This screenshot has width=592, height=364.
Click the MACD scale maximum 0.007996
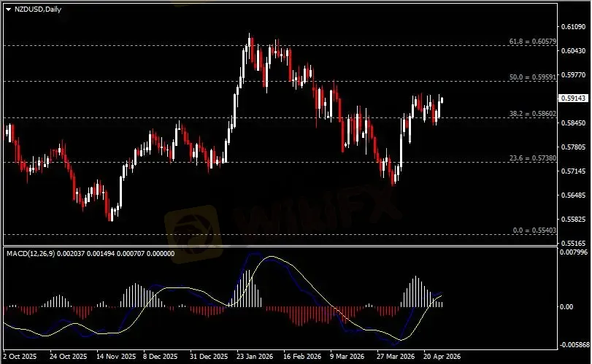click(x=573, y=252)
